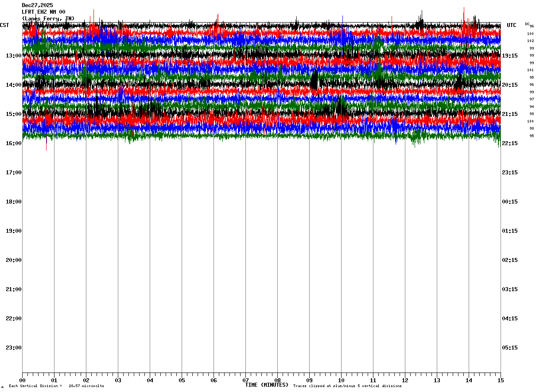Click the 05:15 UTC time label
The height and width of the screenshot is (392, 536).
[x=510, y=348]
